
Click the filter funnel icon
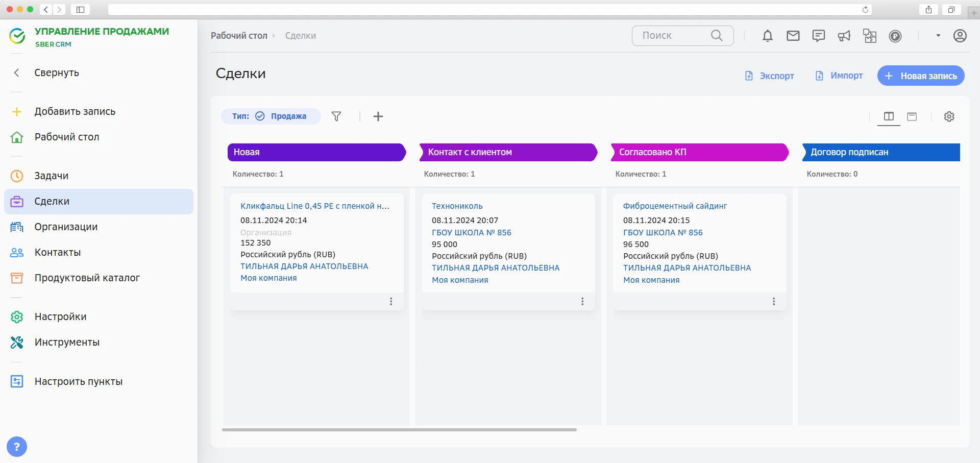[336, 116]
